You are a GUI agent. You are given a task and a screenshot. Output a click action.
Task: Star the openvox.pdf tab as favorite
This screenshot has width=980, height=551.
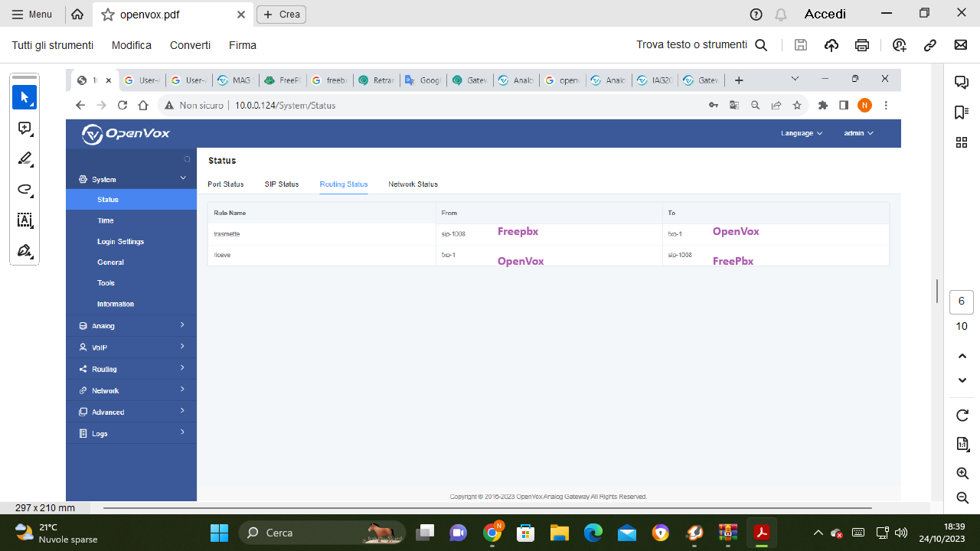pos(108,14)
